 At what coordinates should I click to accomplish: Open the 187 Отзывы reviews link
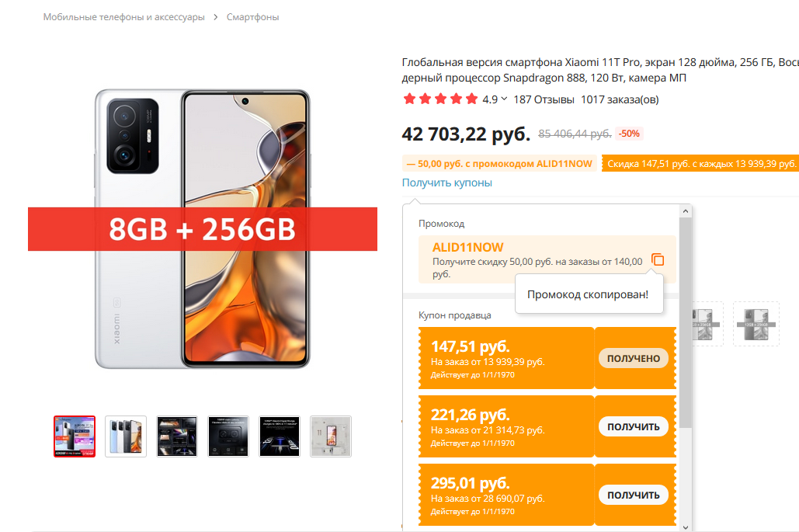[544, 99]
